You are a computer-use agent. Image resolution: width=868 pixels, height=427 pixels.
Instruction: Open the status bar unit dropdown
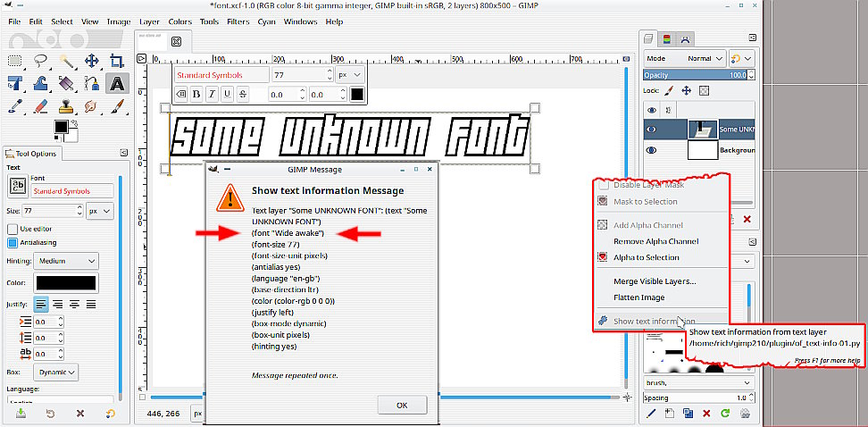coord(196,414)
